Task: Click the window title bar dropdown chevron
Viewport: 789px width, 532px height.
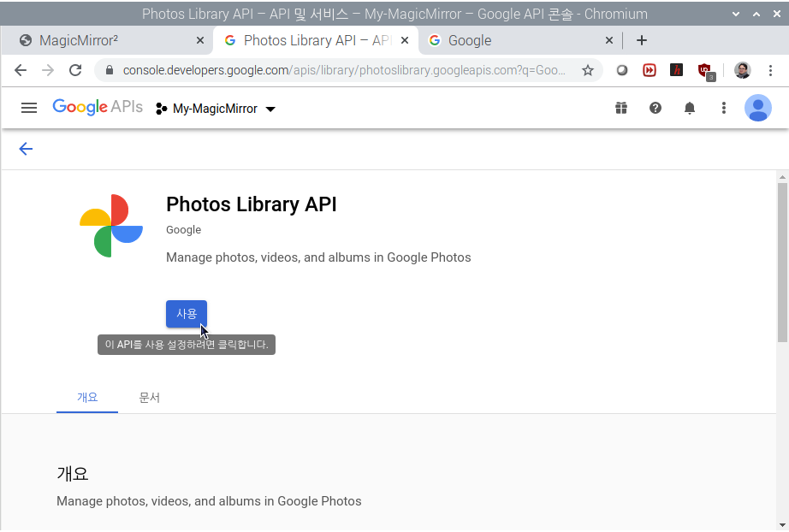Action: [736, 14]
